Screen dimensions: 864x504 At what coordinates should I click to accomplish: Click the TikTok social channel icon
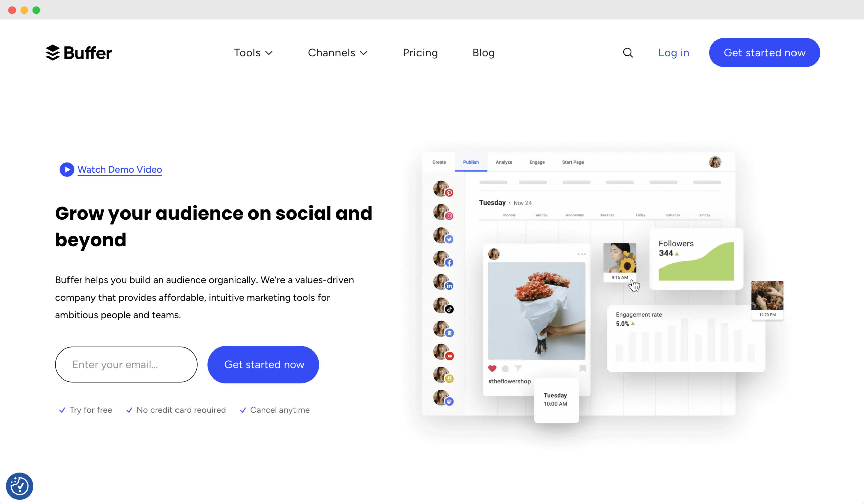coord(450,308)
